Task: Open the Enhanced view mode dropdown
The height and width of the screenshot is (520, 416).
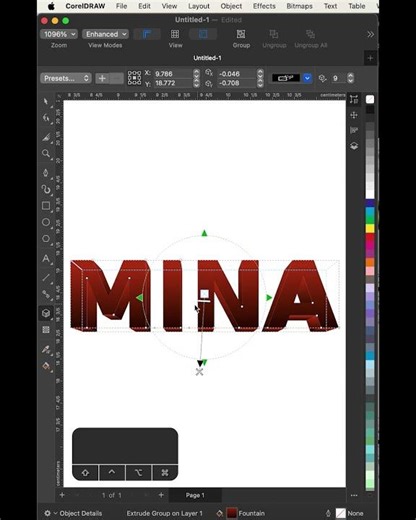Action: (105, 34)
